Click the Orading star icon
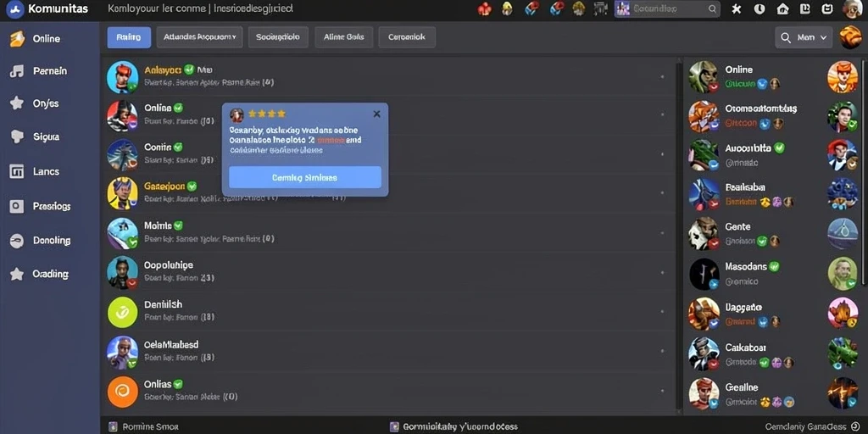This screenshot has width=868, height=434. click(x=17, y=274)
